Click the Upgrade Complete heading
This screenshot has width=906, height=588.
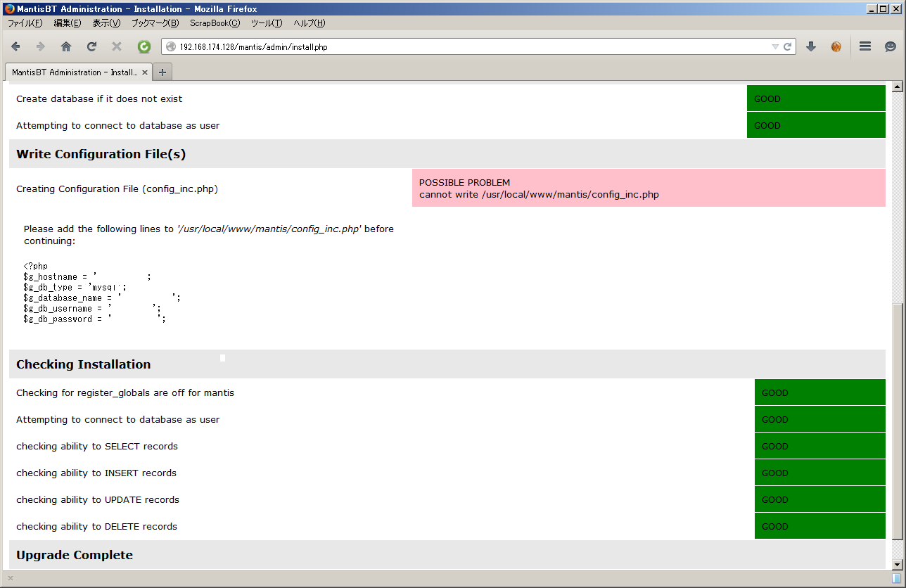point(75,555)
